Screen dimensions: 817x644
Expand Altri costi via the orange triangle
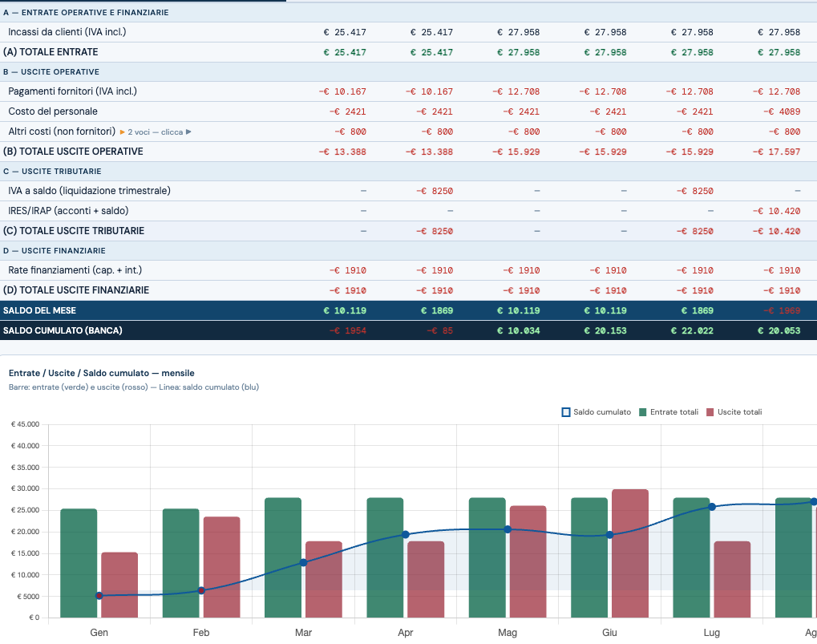click(123, 132)
